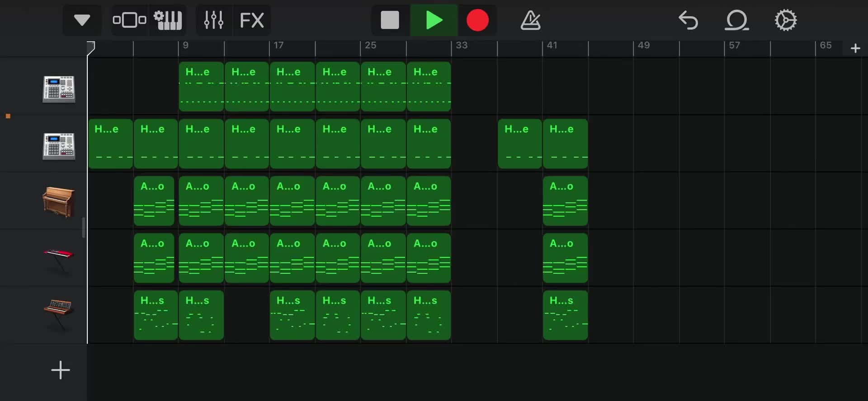Select first A...o region on red keyboard track
Image resolution: width=868 pixels, height=401 pixels.
154,258
